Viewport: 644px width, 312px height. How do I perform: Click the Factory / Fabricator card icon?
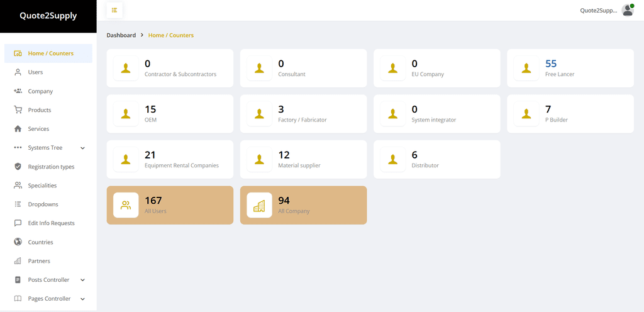[x=259, y=114]
